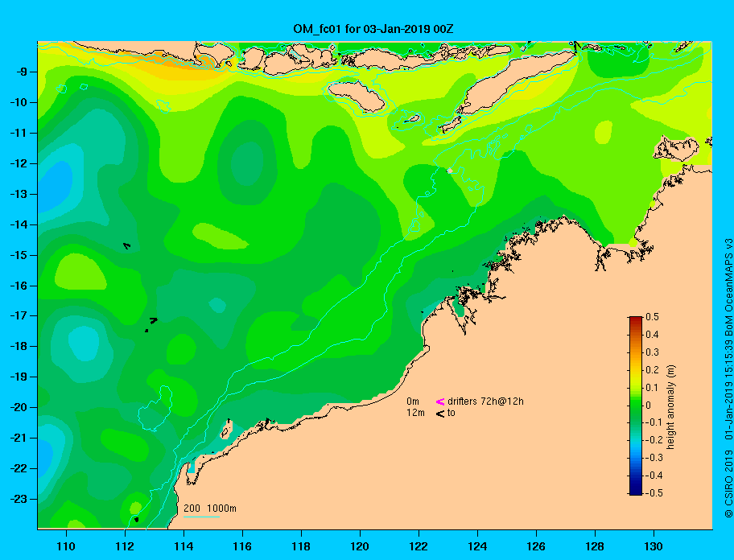Click the latitude axis label '-21'
734x560 pixels.
(x=19, y=438)
